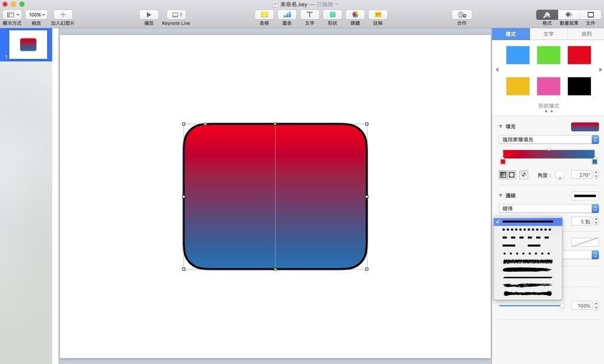Click the Play (播放) slideshow button

coord(149,15)
